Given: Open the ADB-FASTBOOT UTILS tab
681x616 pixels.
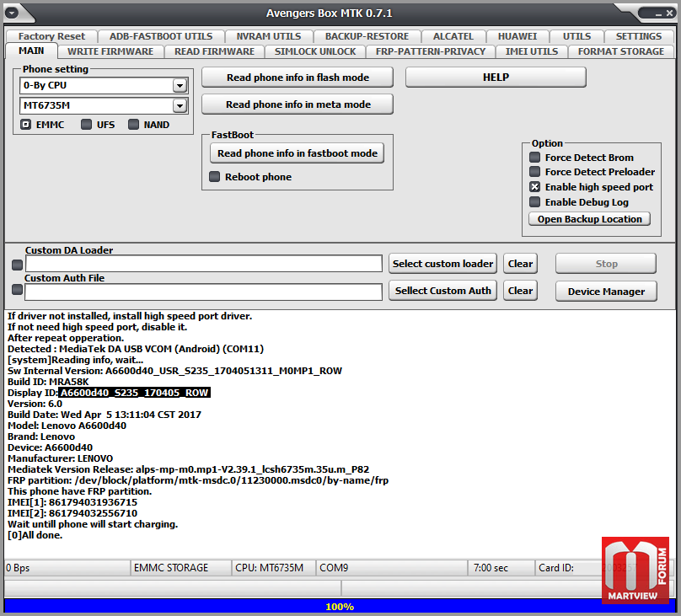Looking at the screenshot, I should [161, 36].
